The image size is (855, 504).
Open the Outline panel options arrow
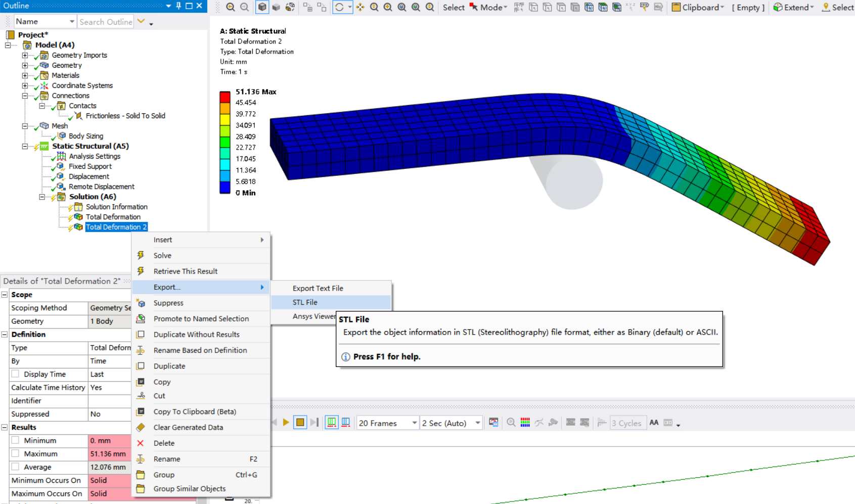tap(168, 6)
